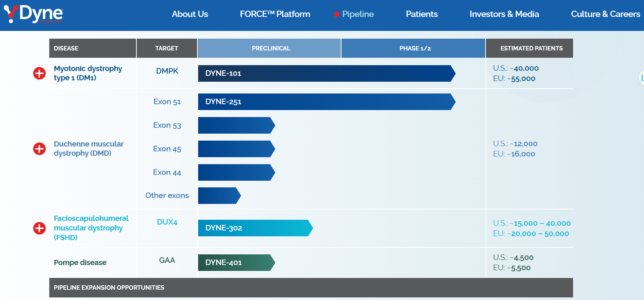The image size is (644, 300).
Task: Click the DMPK target label
Action: click(x=167, y=71)
